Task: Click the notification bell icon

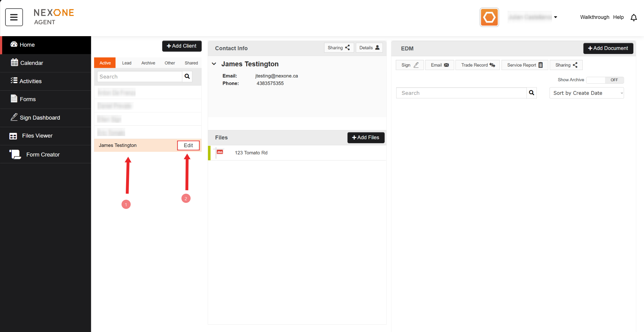Action: pos(634,18)
